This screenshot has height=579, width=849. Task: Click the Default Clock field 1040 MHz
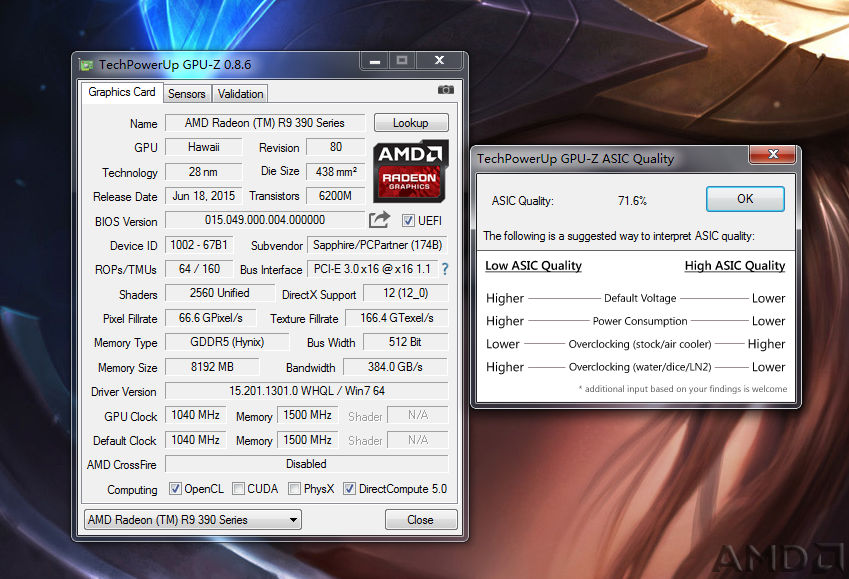pos(195,440)
